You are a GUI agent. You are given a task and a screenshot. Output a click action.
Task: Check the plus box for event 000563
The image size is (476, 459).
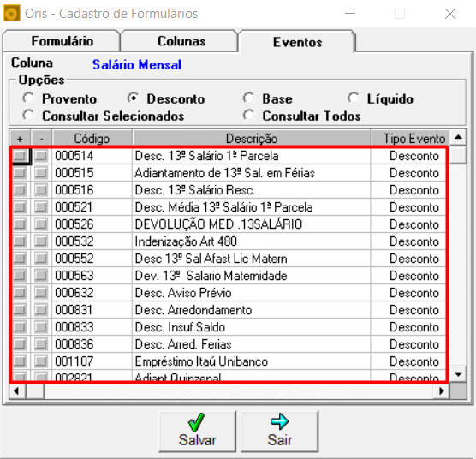20,276
